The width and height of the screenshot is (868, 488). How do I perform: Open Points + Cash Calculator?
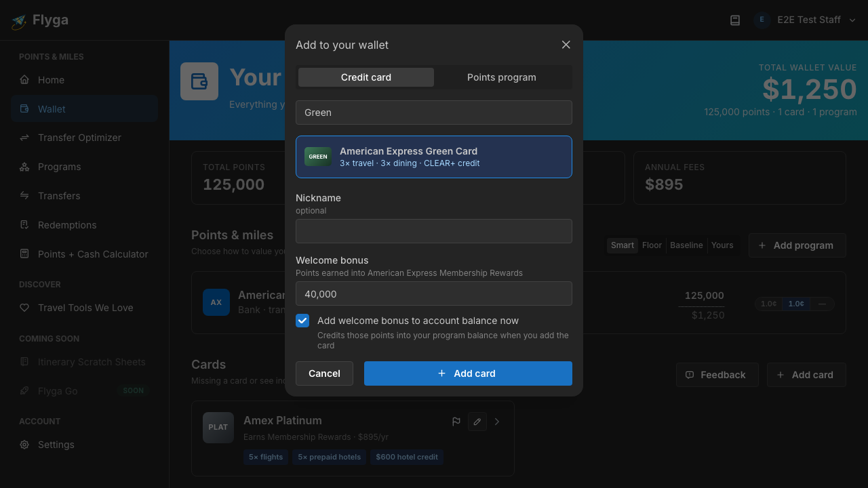click(84, 254)
